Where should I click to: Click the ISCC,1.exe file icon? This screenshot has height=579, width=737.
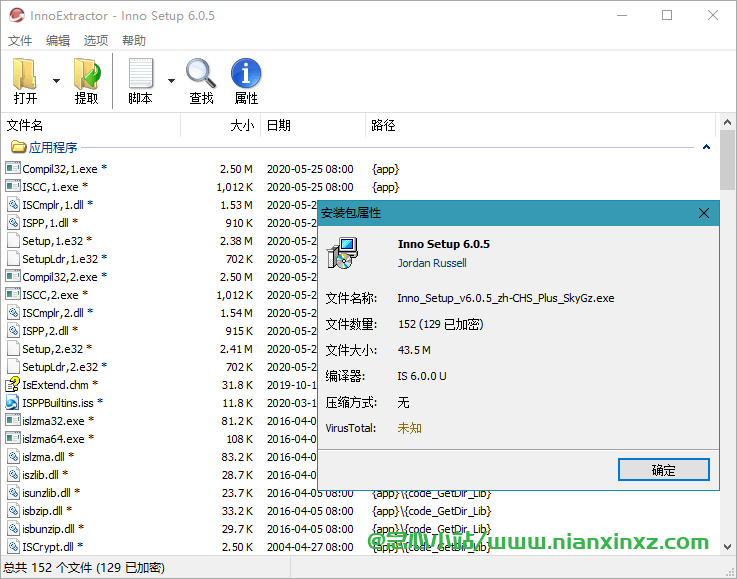point(13,186)
